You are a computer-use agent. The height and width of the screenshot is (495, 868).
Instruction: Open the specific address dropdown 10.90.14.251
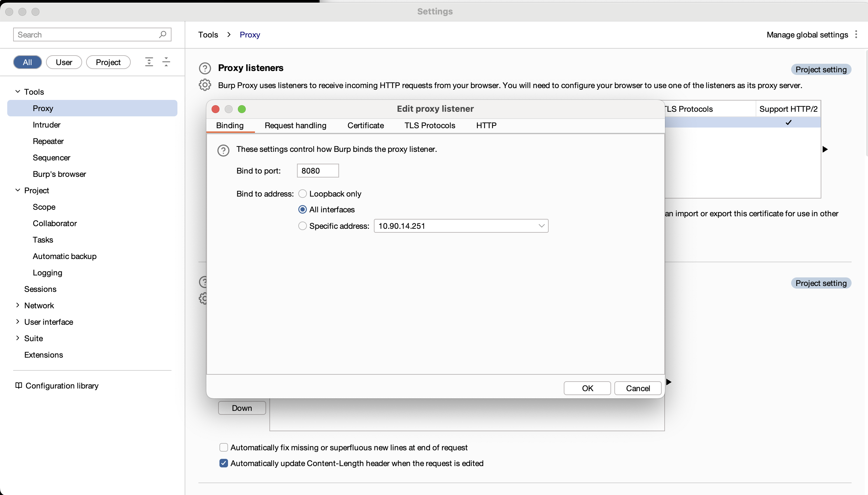coord(461,226)
